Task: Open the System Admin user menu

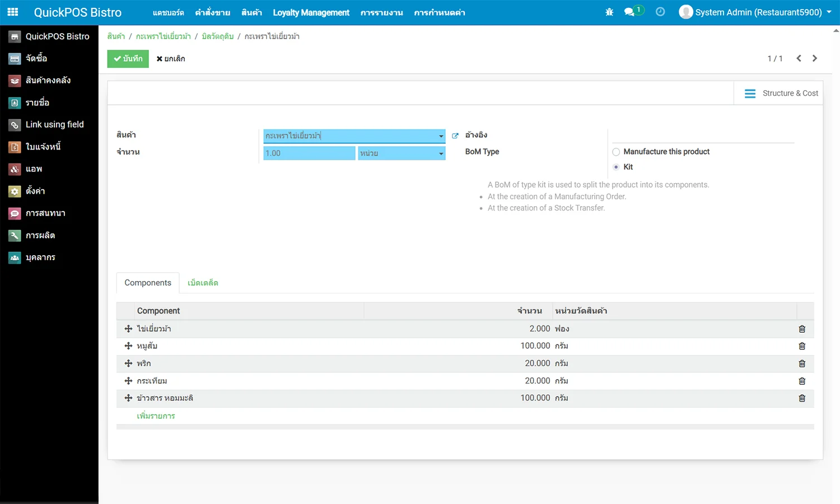Action: point(755,12)
